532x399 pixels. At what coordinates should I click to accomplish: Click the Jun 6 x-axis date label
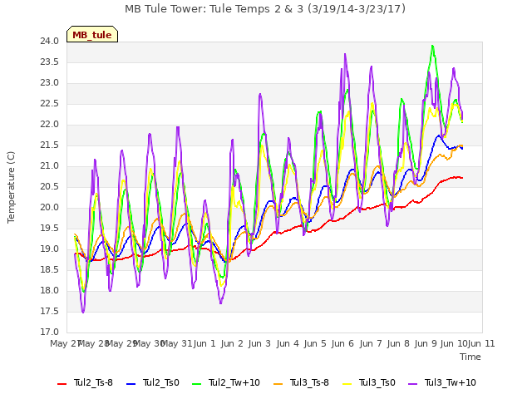[x=342, y=343]
